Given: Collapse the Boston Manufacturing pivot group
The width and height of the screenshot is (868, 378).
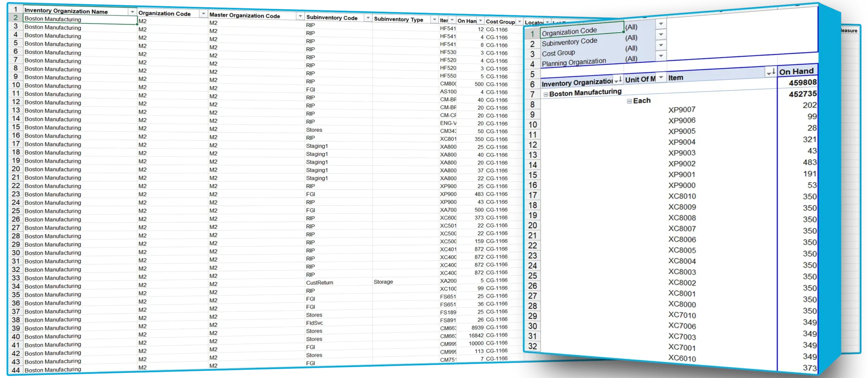Looking at the screenshot, I should [546, 94].
